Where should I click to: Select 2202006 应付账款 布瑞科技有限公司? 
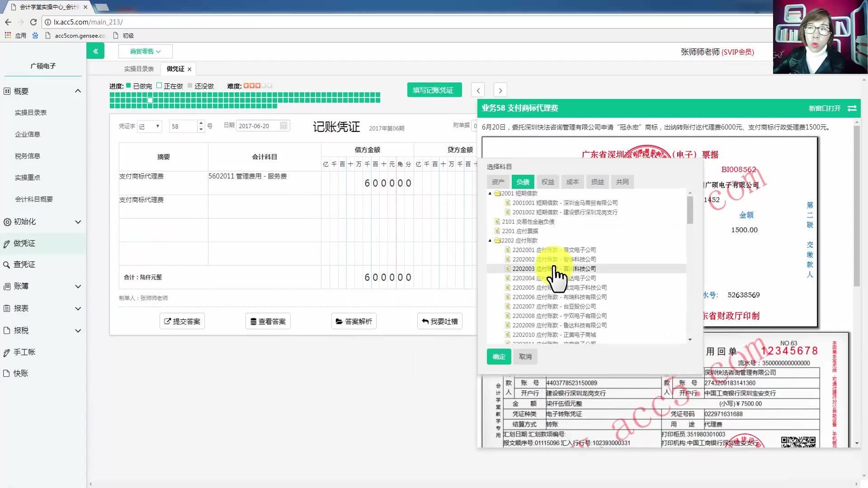coord(559,297)
